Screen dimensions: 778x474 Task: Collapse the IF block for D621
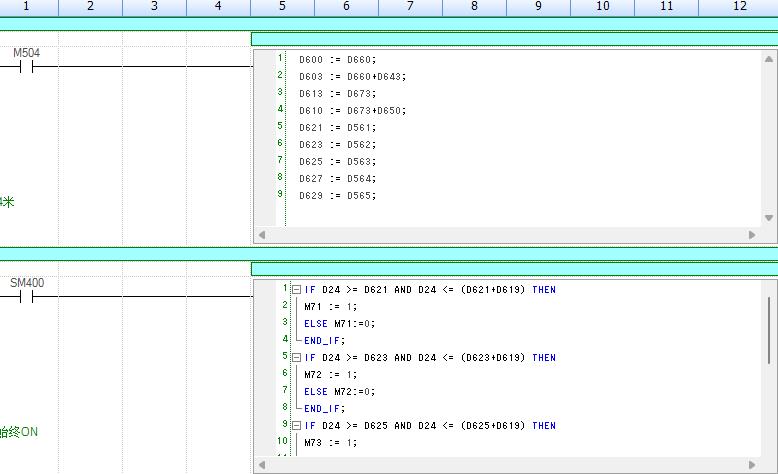297,290
